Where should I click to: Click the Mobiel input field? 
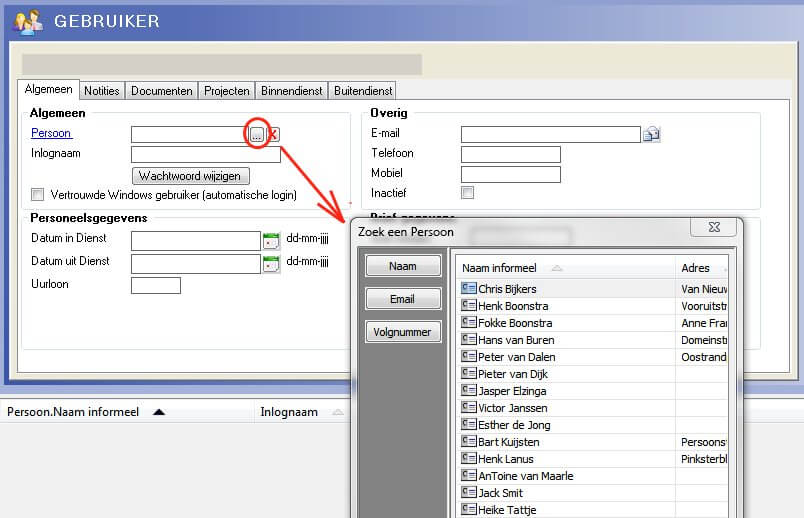coord(511,174)
